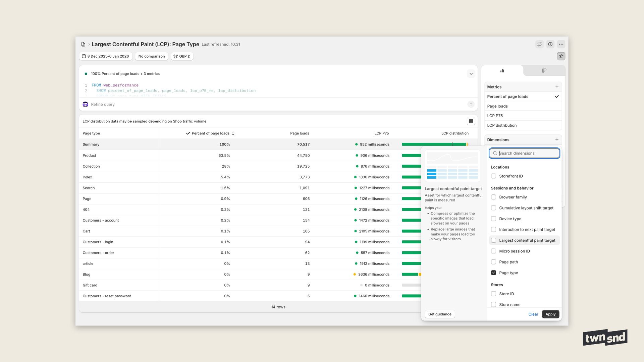
Task: Add a metric with the plus icon
Action: (x=557, y=87)
